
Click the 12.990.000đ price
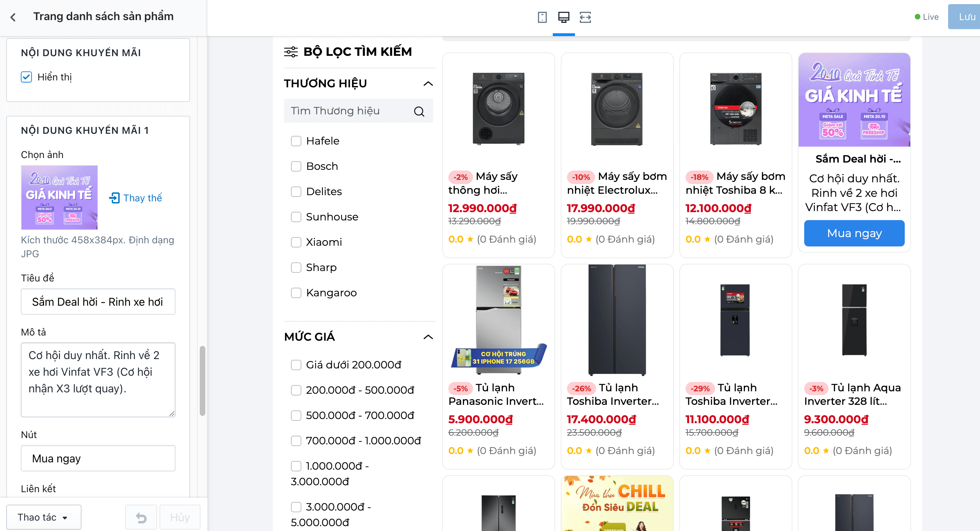tap(482, 208)
